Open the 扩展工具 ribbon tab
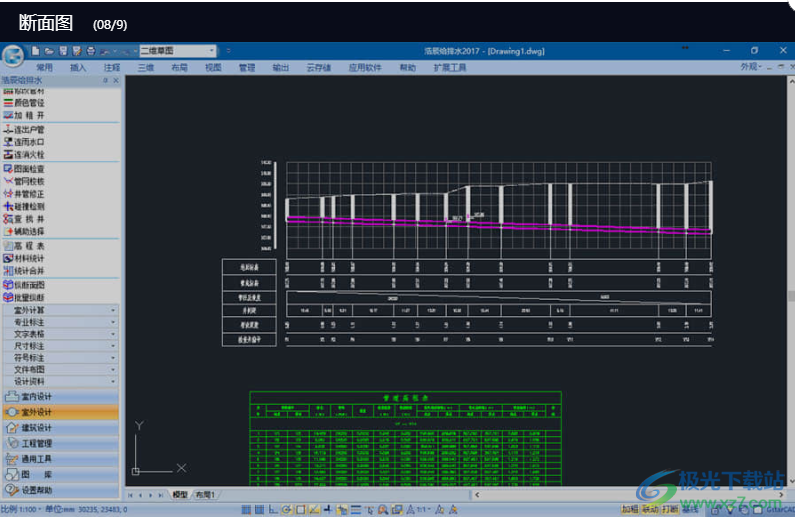 tap(449, 67)
